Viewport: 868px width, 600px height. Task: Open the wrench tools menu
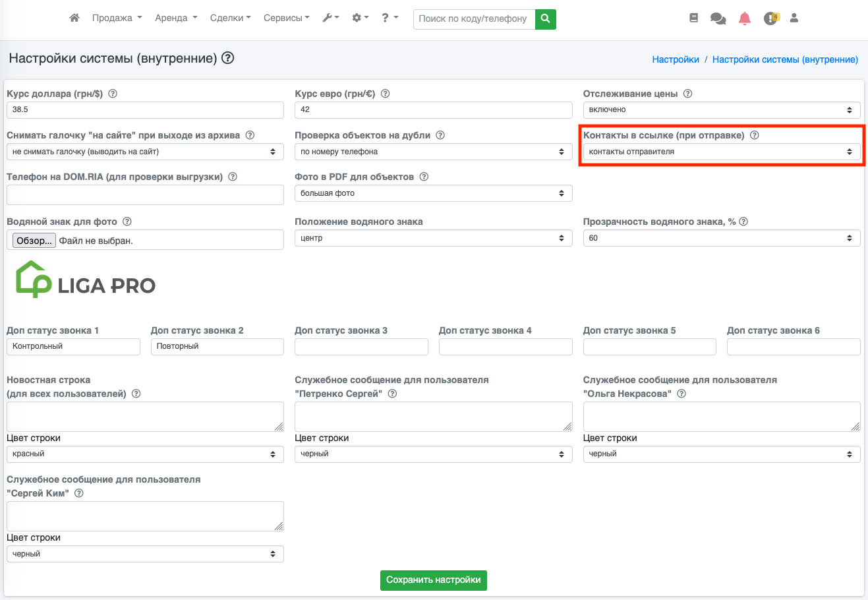tap(330, 18)
